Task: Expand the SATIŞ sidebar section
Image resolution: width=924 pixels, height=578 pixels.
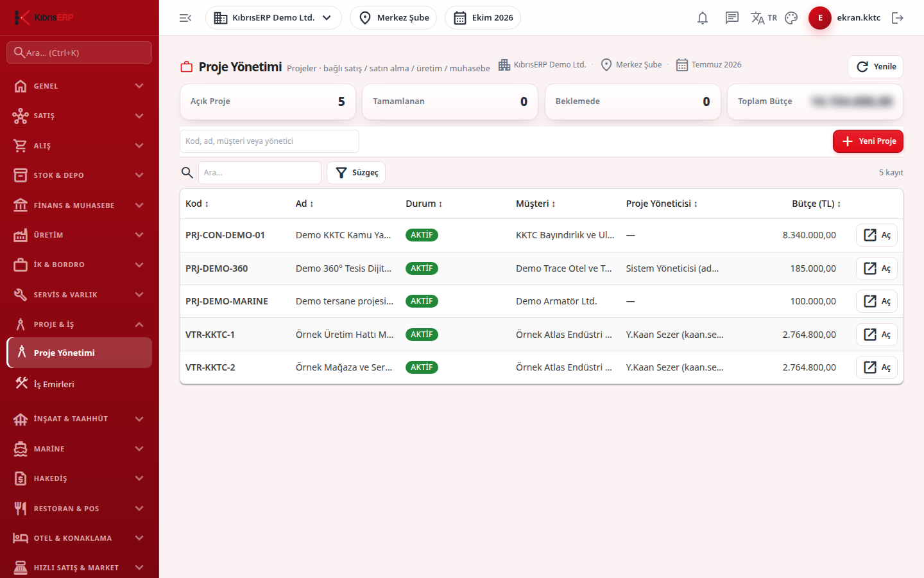Action: [80, 116]
